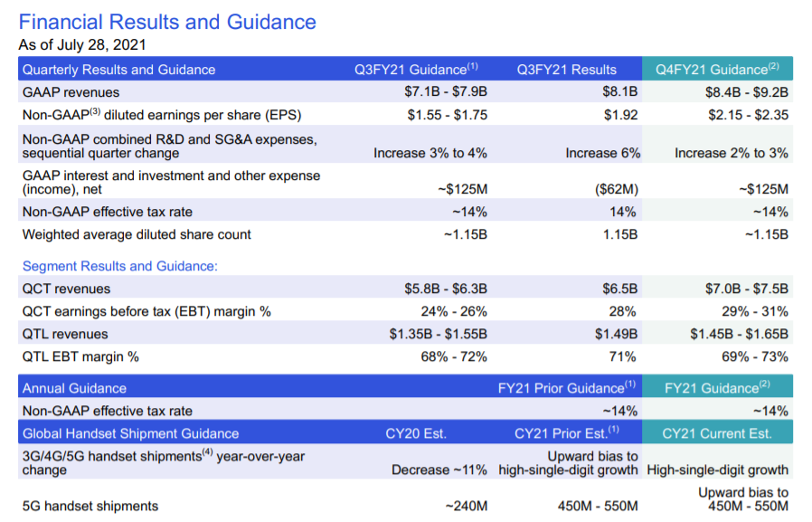This screenshot has width=812, height=522.
Task: Select the 'Quarterly Results and Guidance' header
Action: (x=118, y=70)
